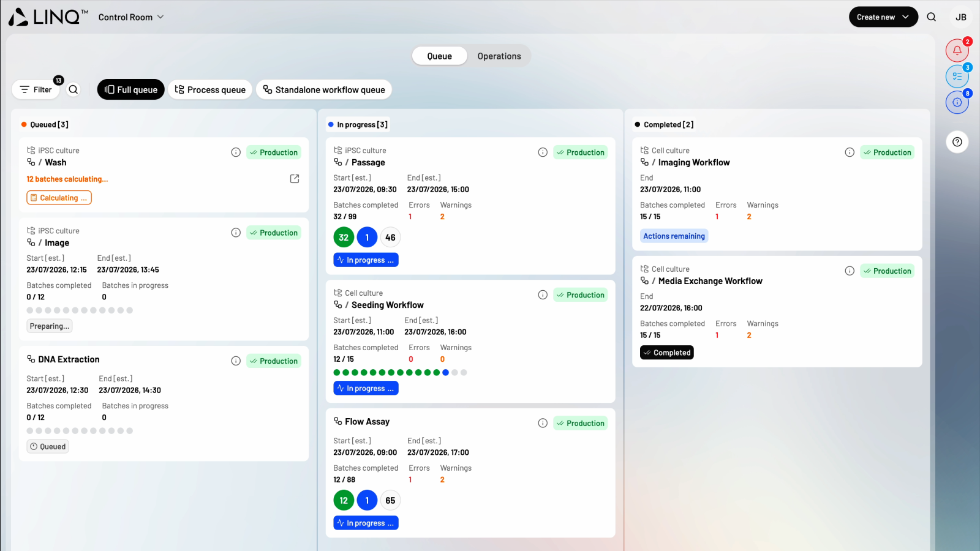This screenshot has width=980, height=551.
Task: Show info for Imaging Workflow card
Action: [x=850, y=152]
